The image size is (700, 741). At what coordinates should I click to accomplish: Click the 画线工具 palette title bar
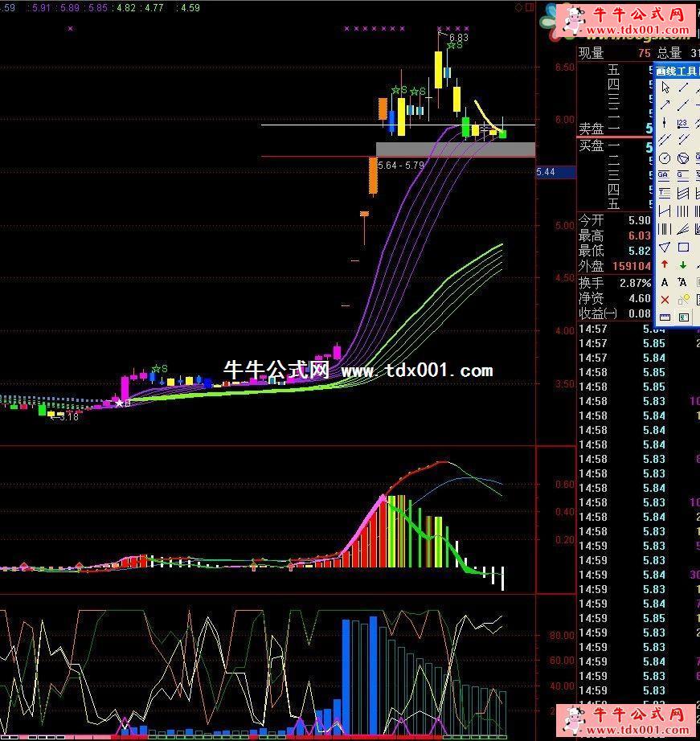tap(677, 72)
